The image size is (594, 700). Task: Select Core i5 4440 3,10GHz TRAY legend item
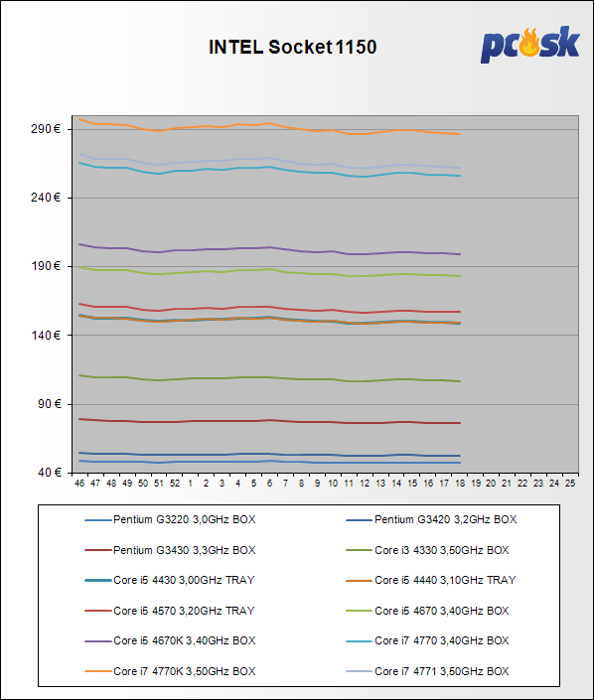tap(431, 580)
